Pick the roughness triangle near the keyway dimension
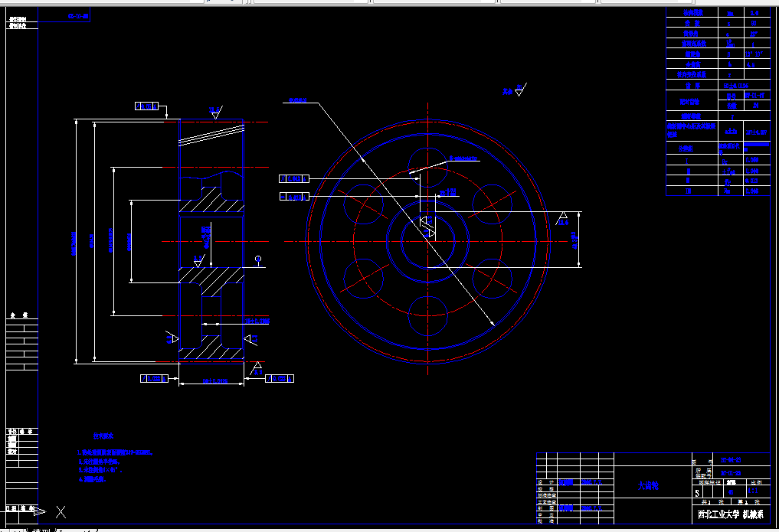Screen dimensions: 779x532 563,219
